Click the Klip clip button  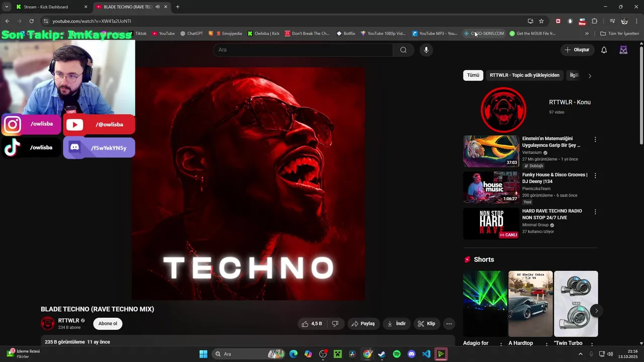[426, 324]
